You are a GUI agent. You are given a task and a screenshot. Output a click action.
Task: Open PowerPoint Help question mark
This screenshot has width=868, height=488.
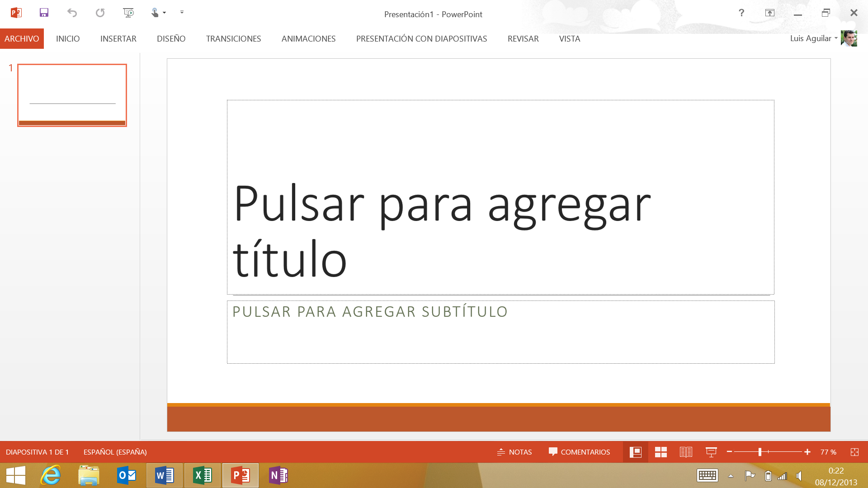[x=741, y=13]
